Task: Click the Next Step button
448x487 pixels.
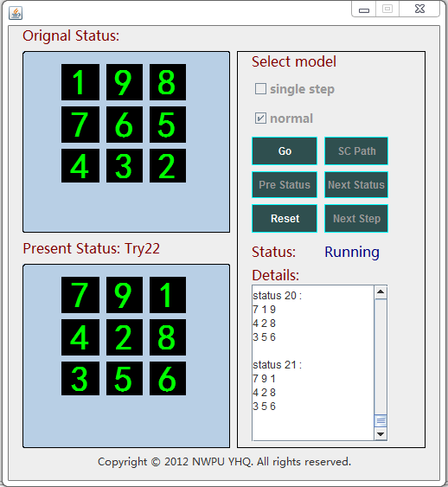Action: click(x=356, y=218)
